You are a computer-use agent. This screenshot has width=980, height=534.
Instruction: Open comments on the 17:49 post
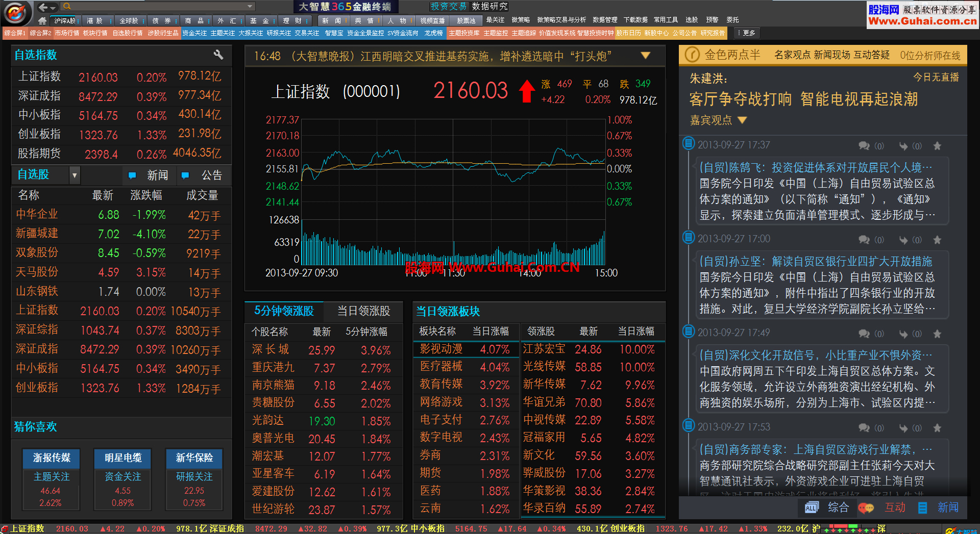864,334
